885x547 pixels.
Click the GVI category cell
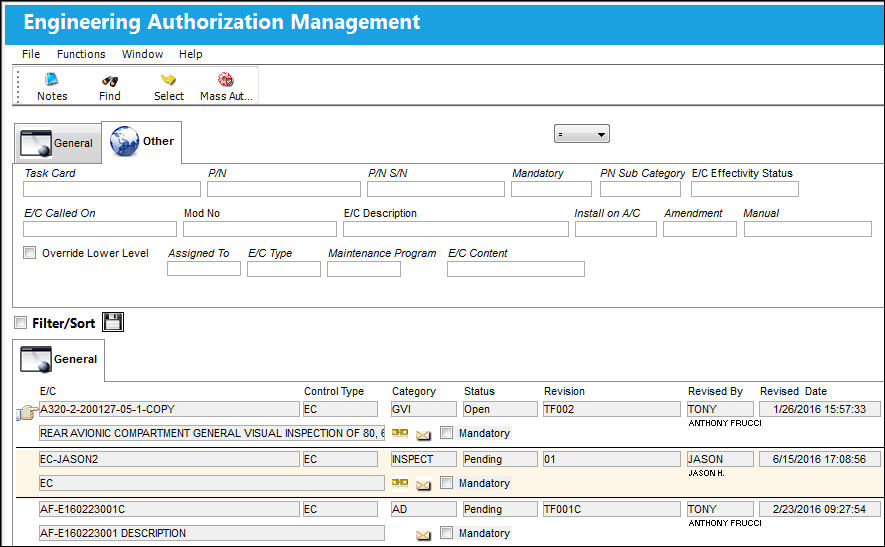[423, 409]
